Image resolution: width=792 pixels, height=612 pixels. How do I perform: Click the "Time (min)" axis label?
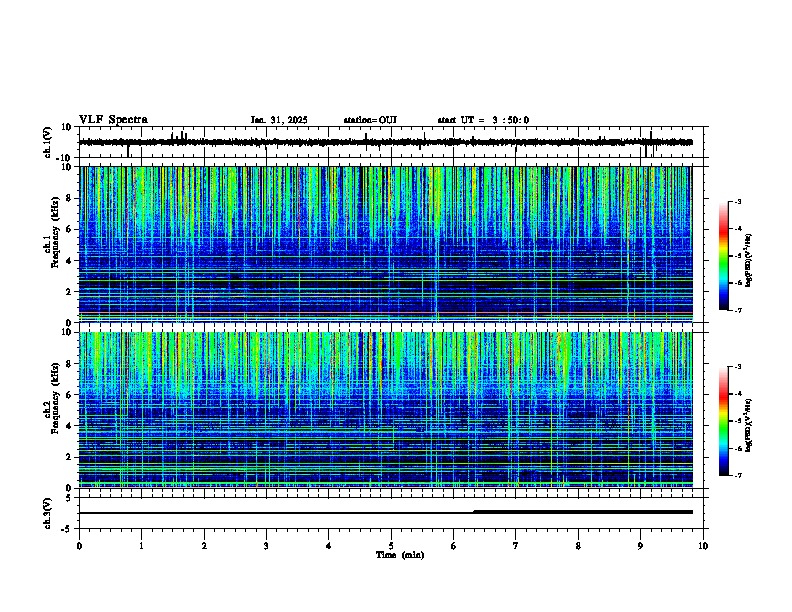(x=400, y=555)
